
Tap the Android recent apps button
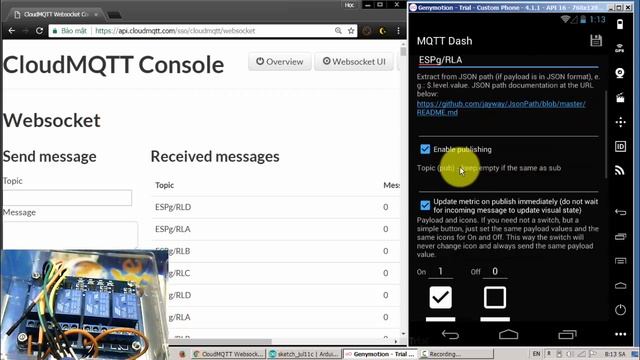tap(567, 335)
